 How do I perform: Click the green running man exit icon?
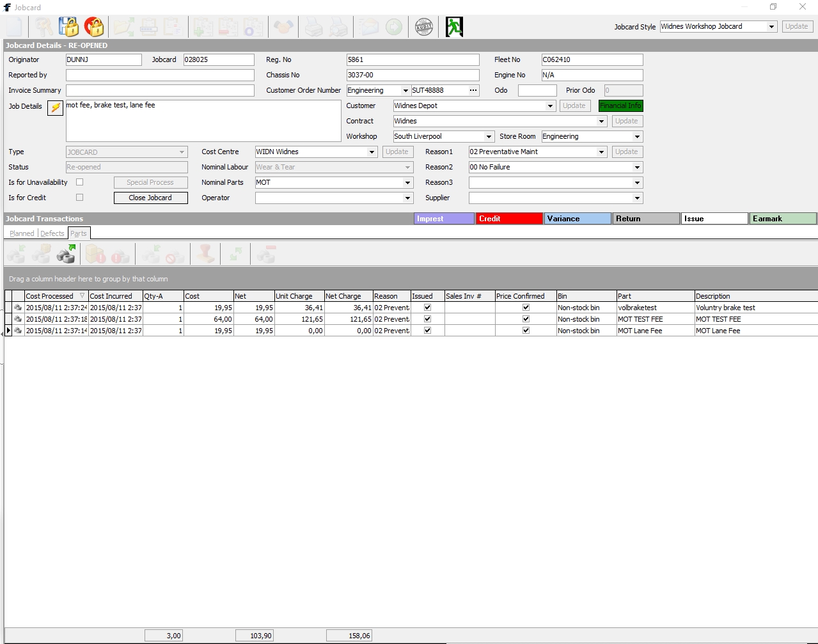[x=454, y=27]
